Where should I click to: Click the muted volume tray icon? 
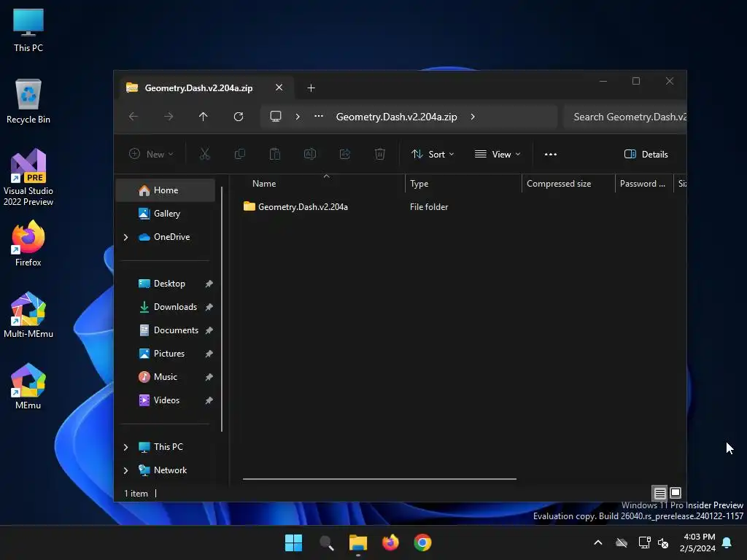point(663,542)
